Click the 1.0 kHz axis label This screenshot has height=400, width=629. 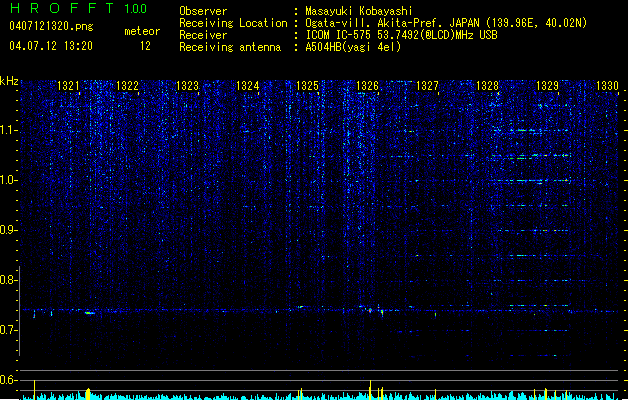[9, 180]
